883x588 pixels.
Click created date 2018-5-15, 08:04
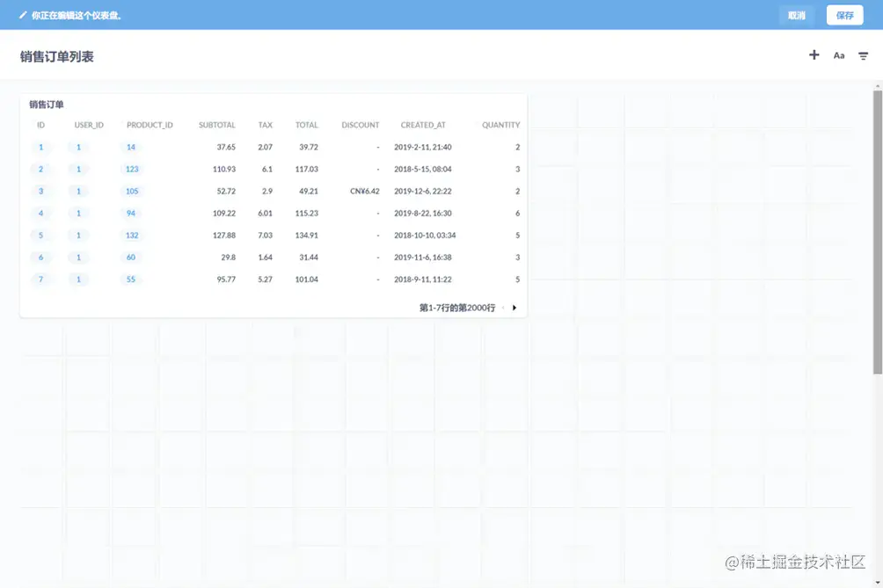pyautogui.click(x=423, y=170)
